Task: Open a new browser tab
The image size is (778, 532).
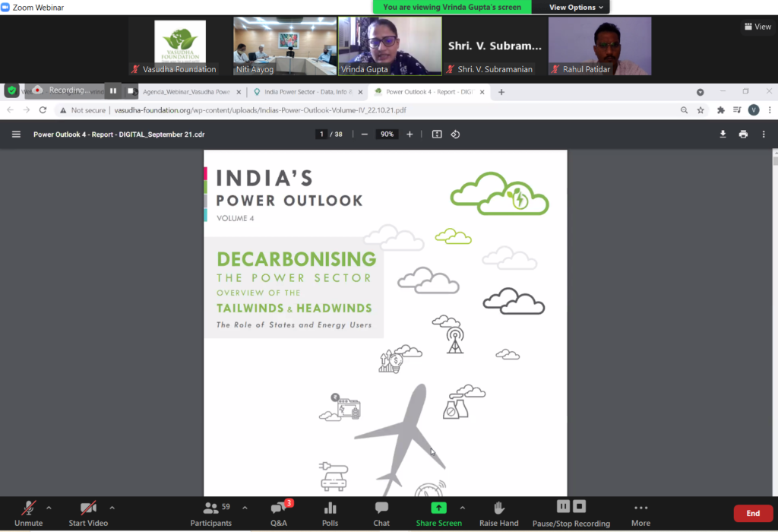Action: pyautogui.click(x=501, y=92)
